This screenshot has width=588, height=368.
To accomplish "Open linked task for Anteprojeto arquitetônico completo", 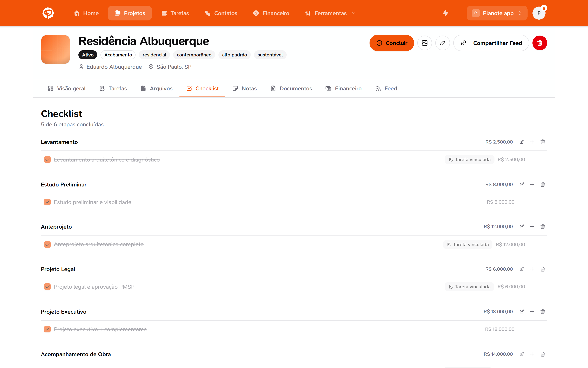I will (x=468, y=245).
